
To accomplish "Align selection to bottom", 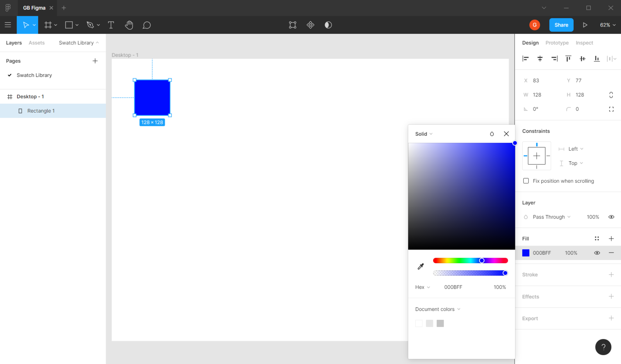I will pos(597,58).
